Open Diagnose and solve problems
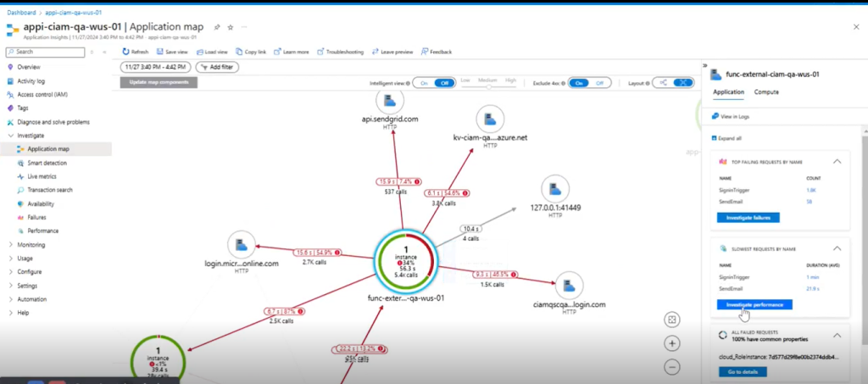Image resolution: width=868 pixels, height=384 pixels. pyautogui.click(x=53, y=122)
